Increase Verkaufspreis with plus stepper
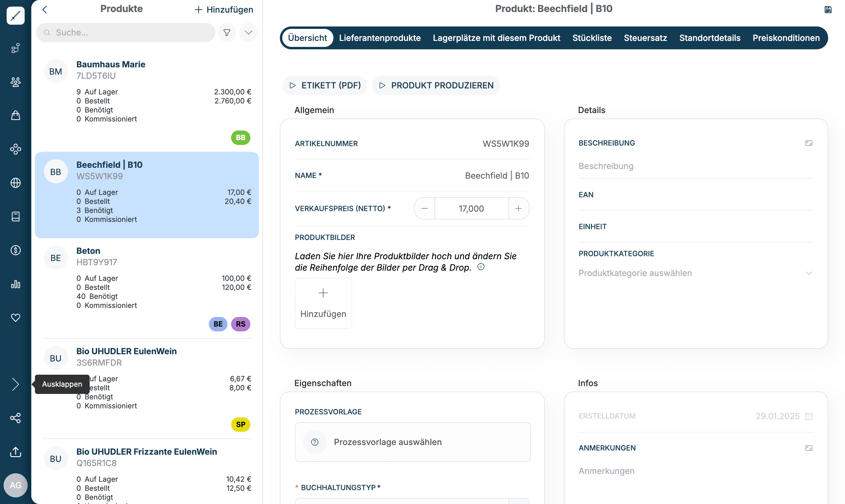 [518, 208]
